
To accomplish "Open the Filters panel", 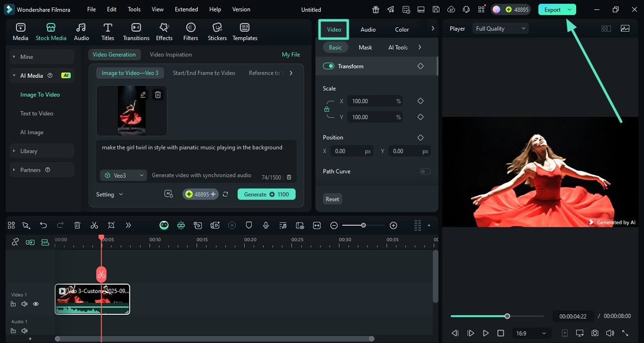I will pyautogui.click(x=191, y=32).
